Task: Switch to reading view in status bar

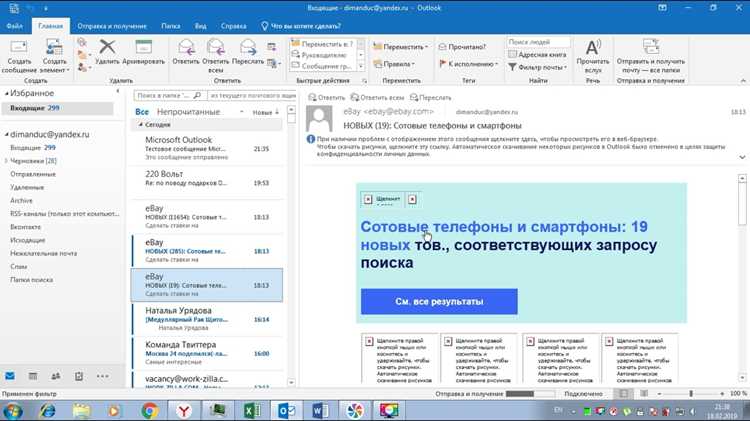Action: pos(644,393)
